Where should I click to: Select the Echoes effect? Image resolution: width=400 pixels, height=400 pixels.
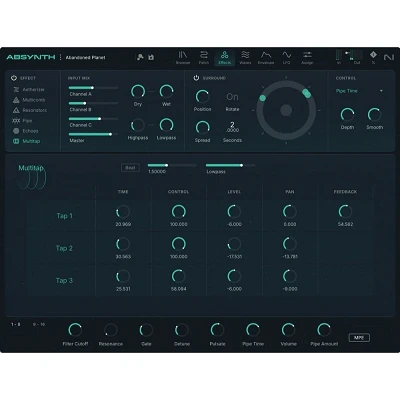[x=25, y=131]
